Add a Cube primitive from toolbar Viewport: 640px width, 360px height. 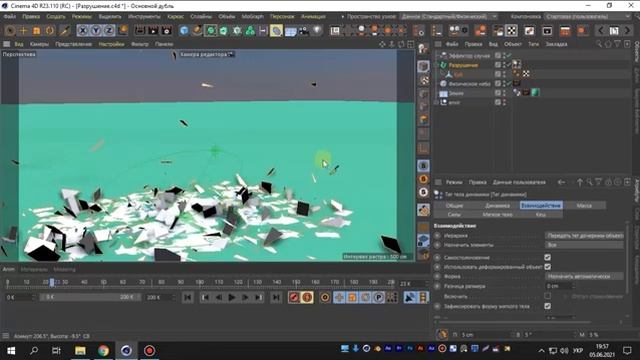click(x=184, y=31)
